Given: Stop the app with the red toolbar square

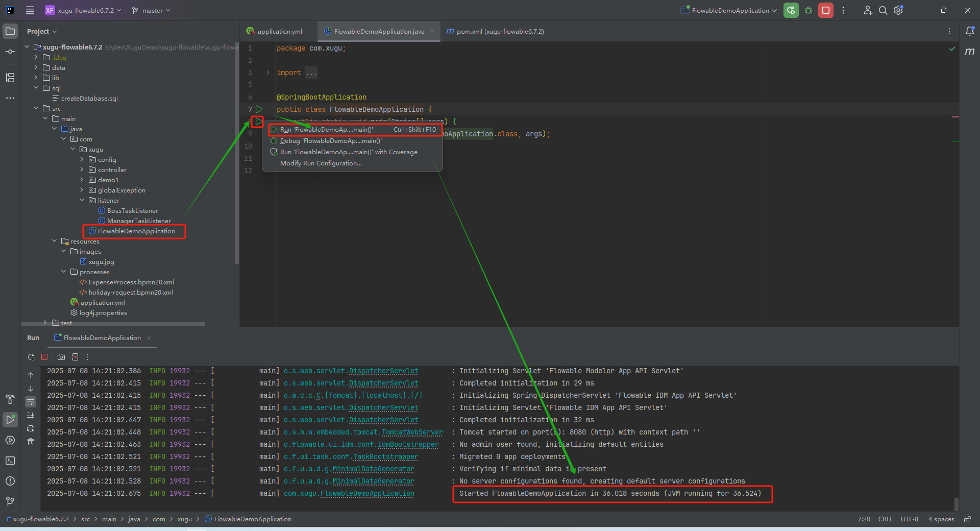Looking at the screenshot, I should 825,10.
